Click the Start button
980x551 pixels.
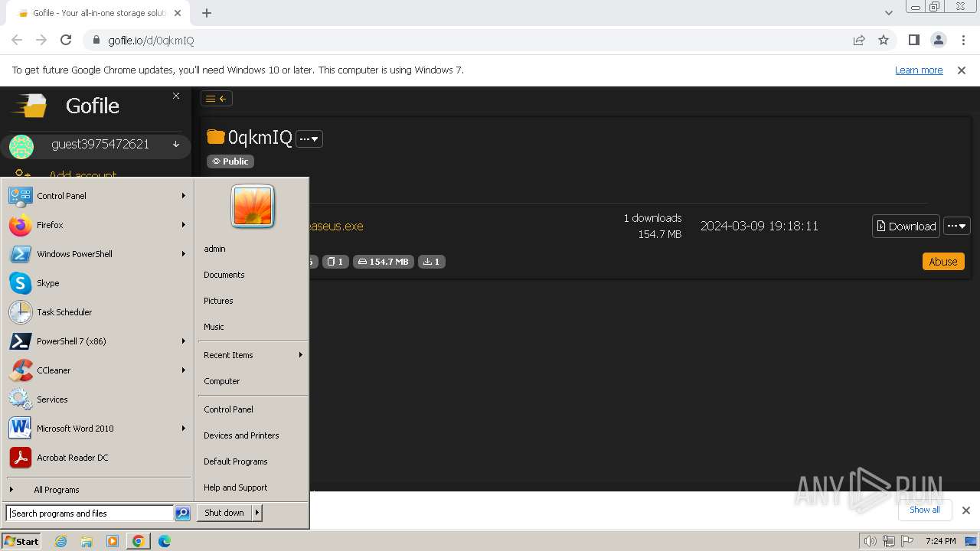[21, 541]
